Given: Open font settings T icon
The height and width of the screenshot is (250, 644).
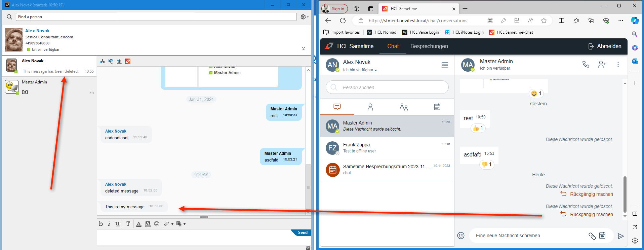Looking at the screenshot, I should 128,224.
